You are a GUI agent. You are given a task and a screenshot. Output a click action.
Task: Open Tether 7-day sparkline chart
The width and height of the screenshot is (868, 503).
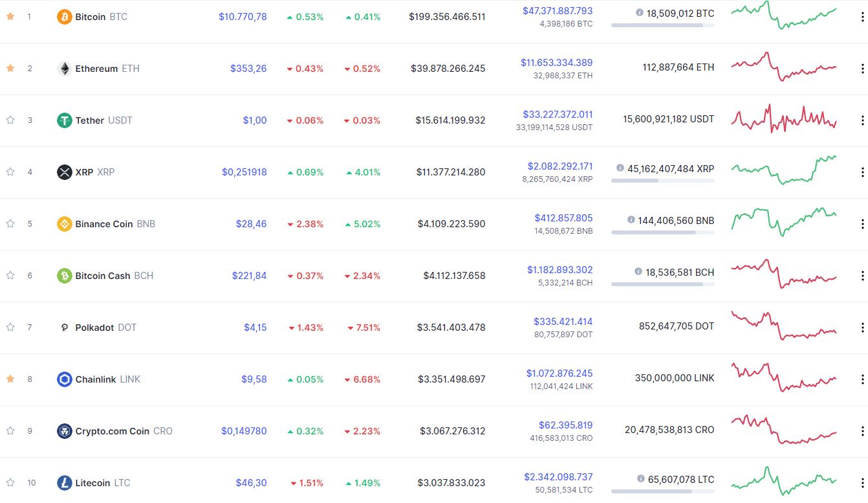coord(784,118)
